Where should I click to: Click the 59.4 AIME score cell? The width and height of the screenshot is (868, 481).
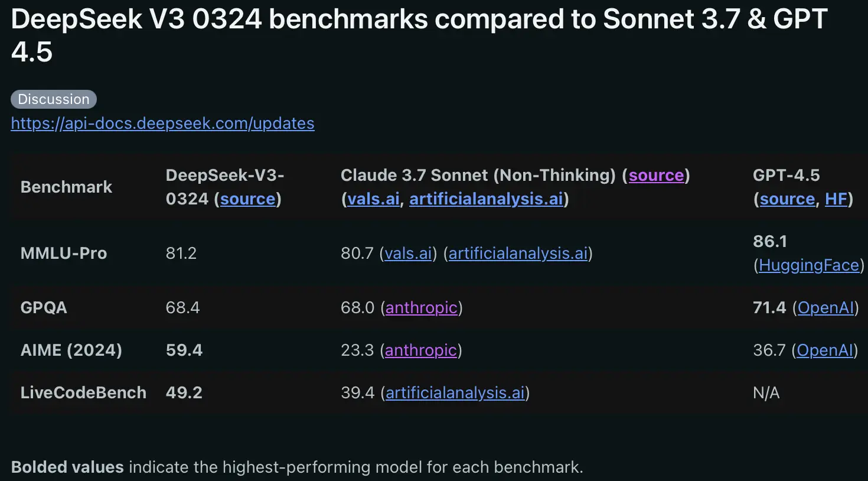[x=184, y=350]
